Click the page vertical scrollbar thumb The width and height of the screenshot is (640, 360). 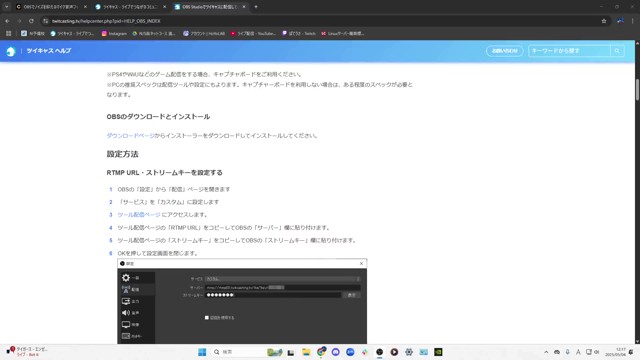coord(637,89)
